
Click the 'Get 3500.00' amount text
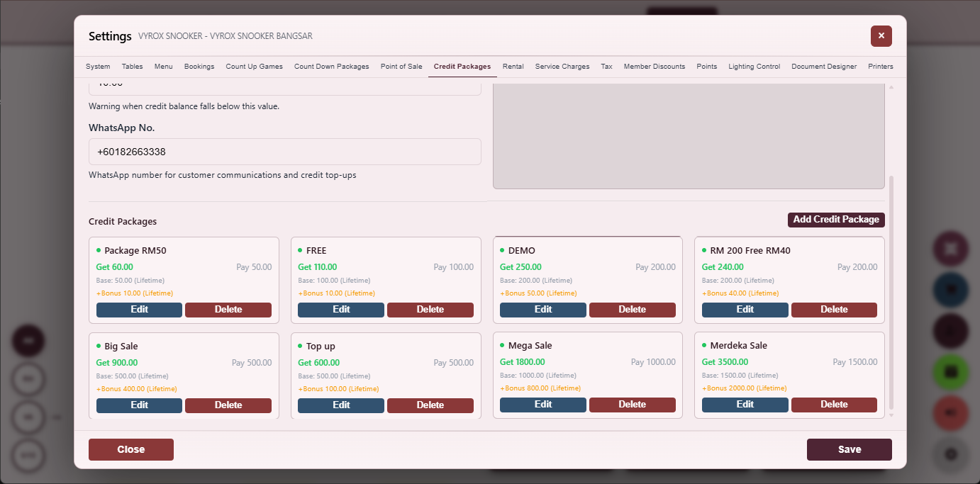(725, 362)
